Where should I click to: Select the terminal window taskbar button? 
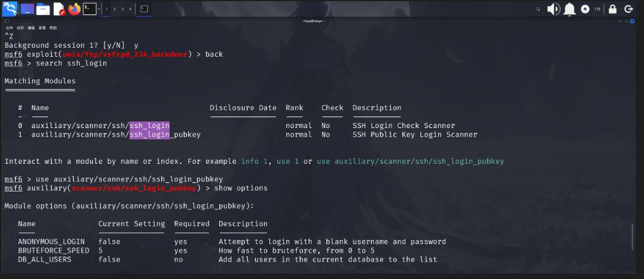pyautogui.click(x=144, y=8)
